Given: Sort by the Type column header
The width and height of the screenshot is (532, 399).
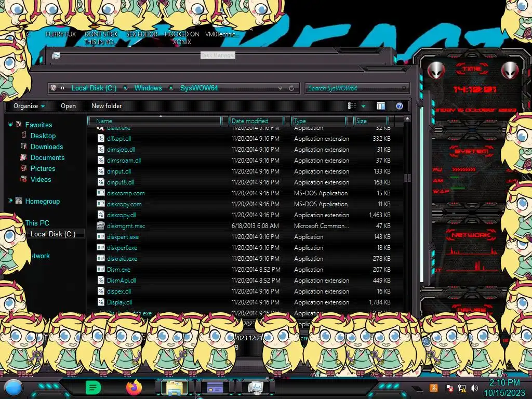Looking at the screenshot, I should [319, 121].
